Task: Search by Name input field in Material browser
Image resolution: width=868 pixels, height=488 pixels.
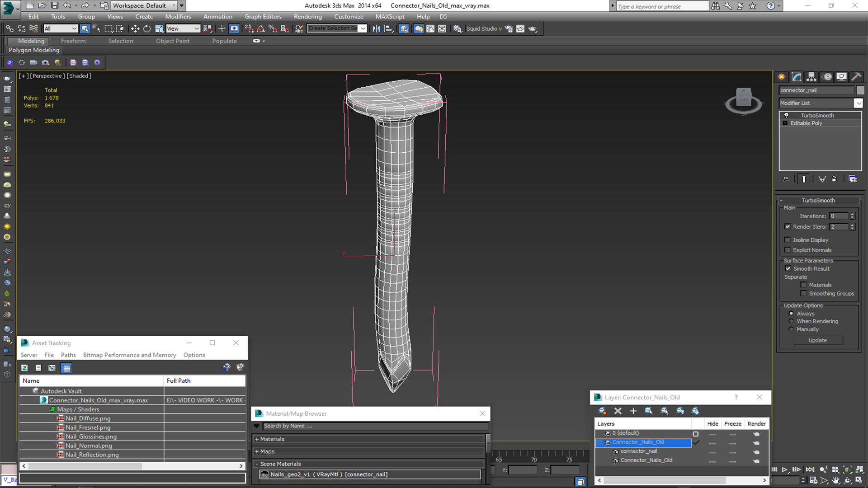Action: (368, 426)
